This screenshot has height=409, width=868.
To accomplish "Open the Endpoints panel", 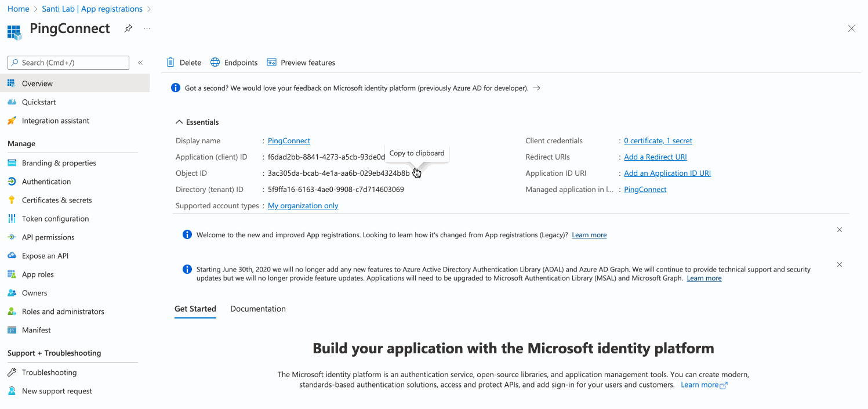I will (x=234, y=62).
